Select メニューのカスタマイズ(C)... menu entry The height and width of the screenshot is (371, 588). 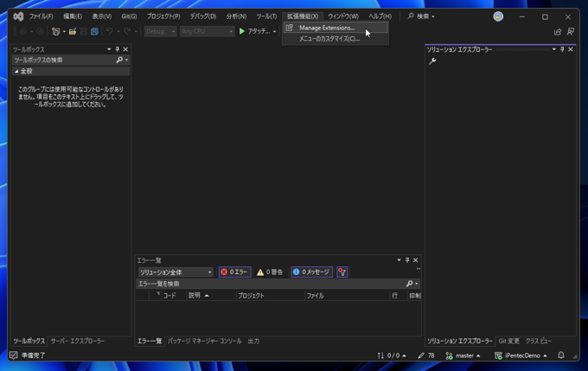pyautogui.click(x=336, y=39)
